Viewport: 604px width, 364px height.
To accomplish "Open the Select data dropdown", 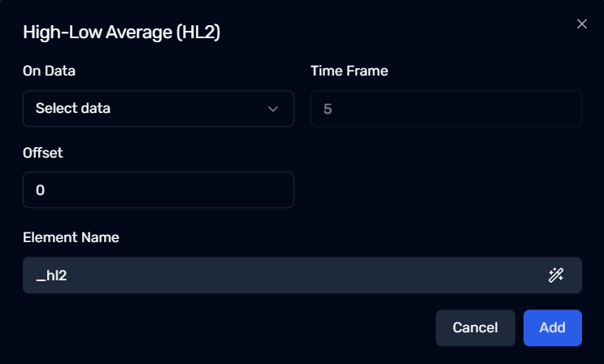I will 159,109.
